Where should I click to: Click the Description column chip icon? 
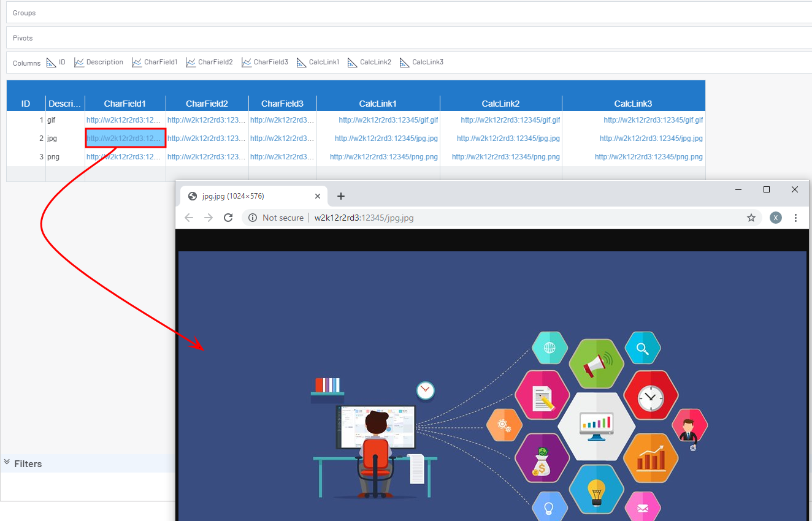pyautogui.click(x=79, y=63)
